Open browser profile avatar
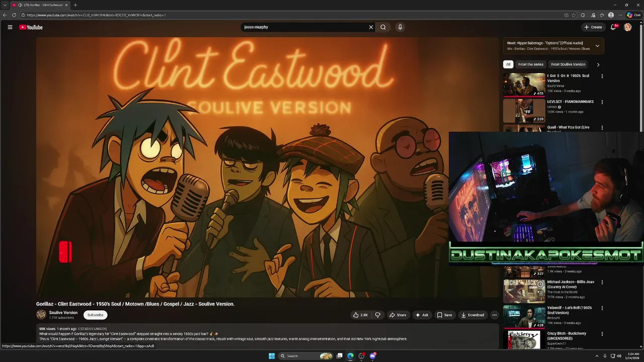The image size is (644, 362). pos(611,15)
